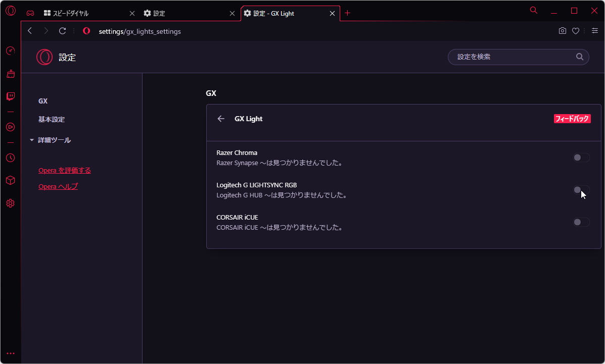The height and width of the screenshot is (364, 605).
Task: Click the Logitech G HUB not found text
Action: 282,195
